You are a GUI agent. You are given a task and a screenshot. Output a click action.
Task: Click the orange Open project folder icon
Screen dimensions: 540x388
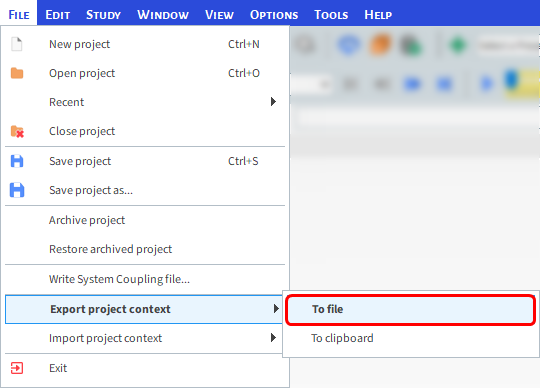tap(17, 73)
